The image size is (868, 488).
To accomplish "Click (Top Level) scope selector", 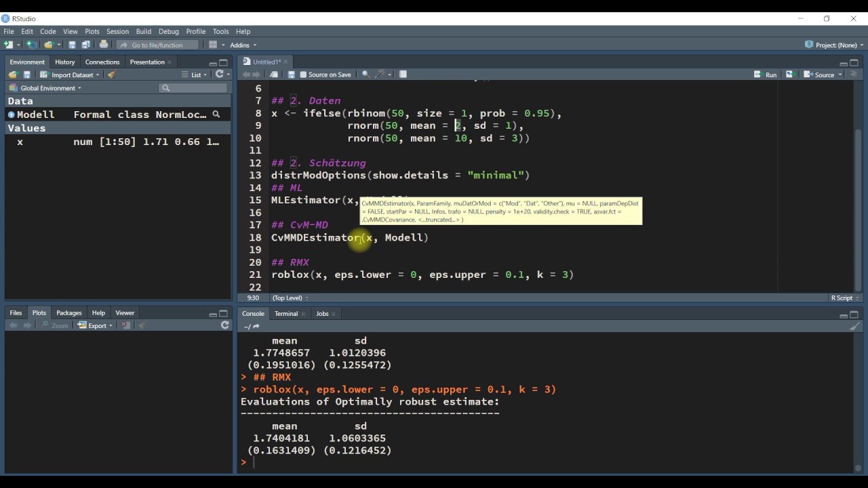I will click(290, 298).
